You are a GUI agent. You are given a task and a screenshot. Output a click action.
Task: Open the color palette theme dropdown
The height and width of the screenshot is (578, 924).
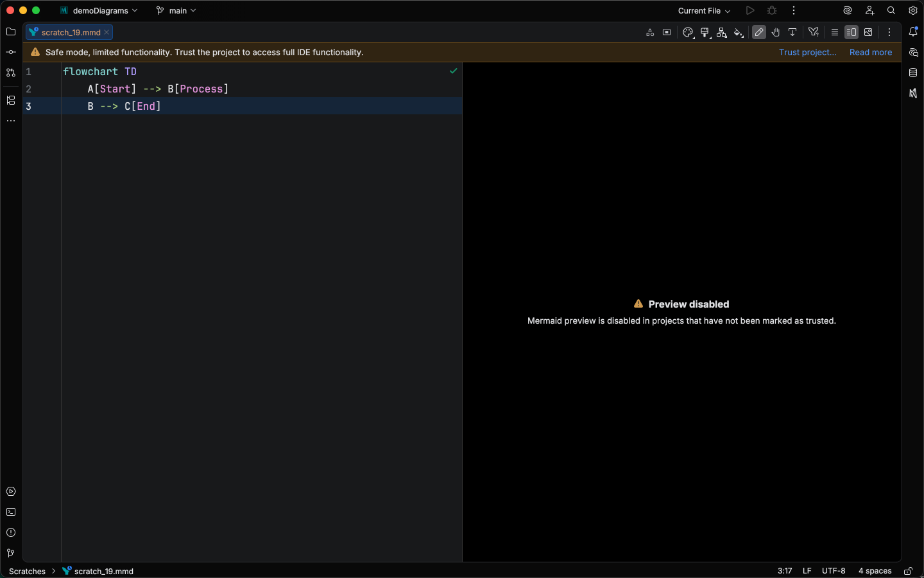pos(689,33)
